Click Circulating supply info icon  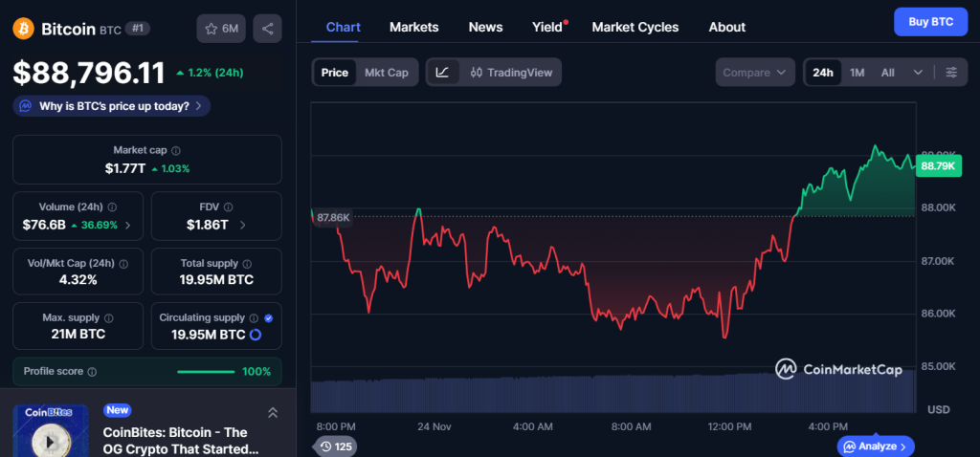click(x=254, y=318)
